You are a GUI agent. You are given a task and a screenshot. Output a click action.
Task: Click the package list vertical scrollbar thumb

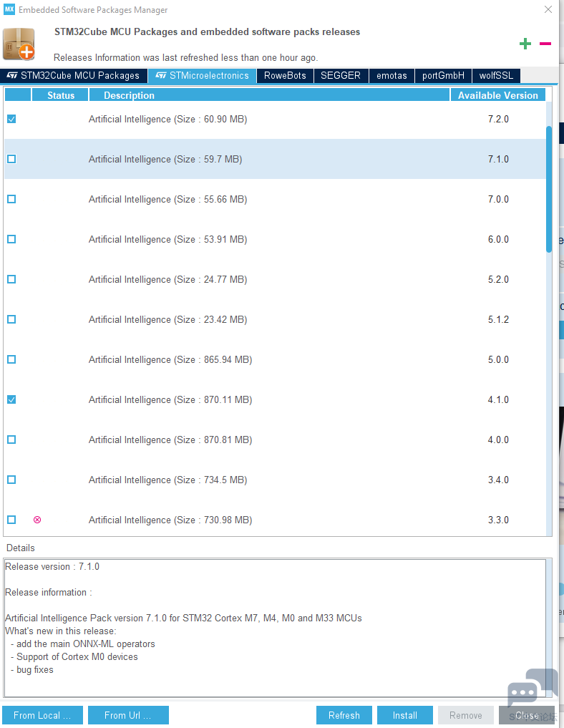pos(549,189)
